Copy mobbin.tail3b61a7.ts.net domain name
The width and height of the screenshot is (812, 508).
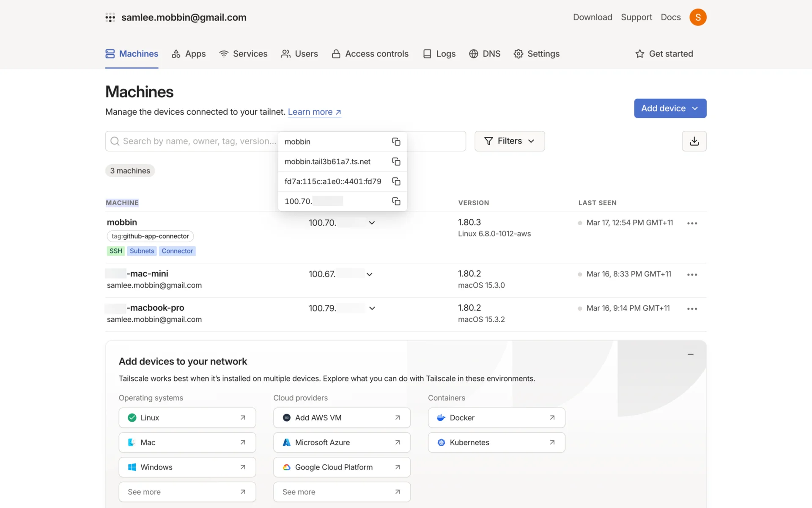[x=396, y=162]
